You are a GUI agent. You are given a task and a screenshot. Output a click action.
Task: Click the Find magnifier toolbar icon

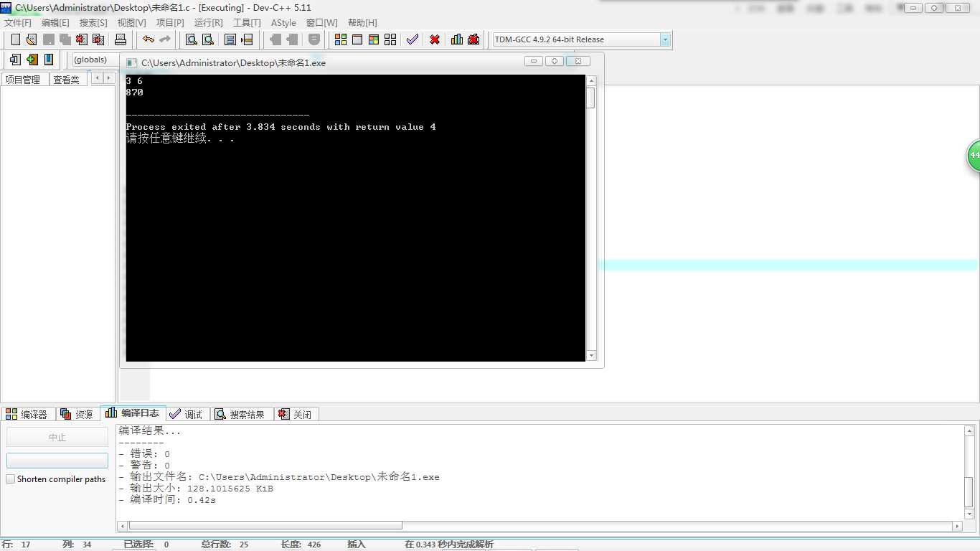click(x=192, y=39)
